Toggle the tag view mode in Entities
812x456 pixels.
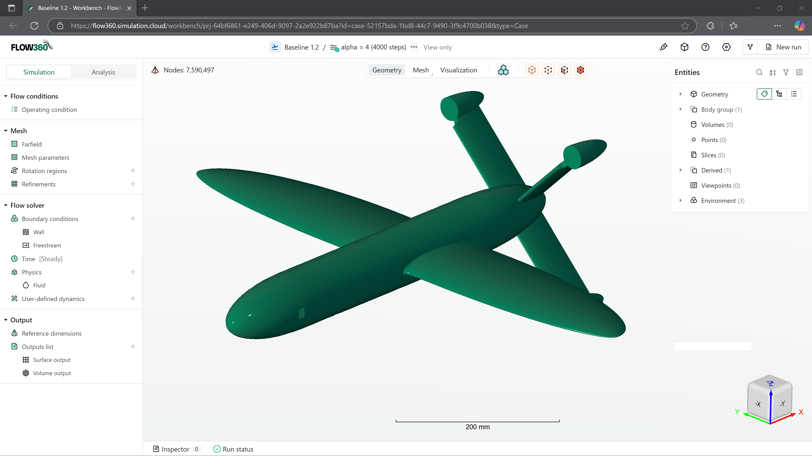(x=764, y=94)
